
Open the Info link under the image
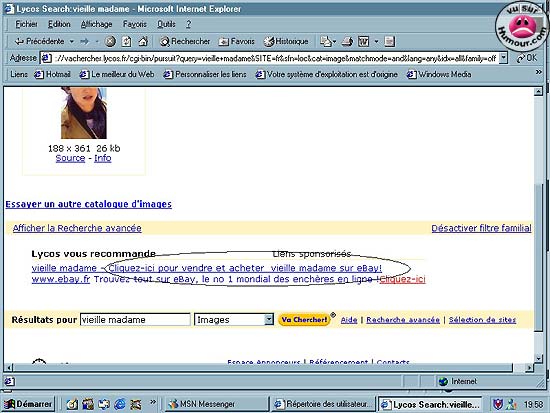click(103, 158)
